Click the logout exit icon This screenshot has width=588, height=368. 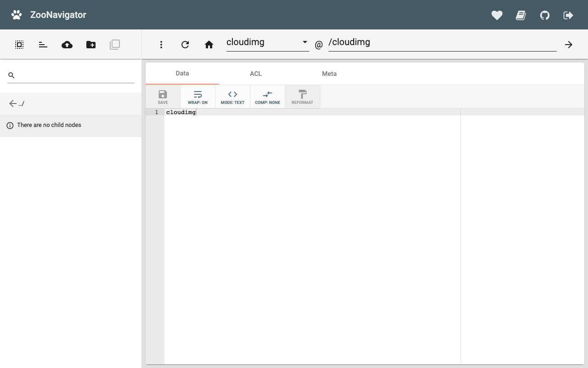click(568, 15)
